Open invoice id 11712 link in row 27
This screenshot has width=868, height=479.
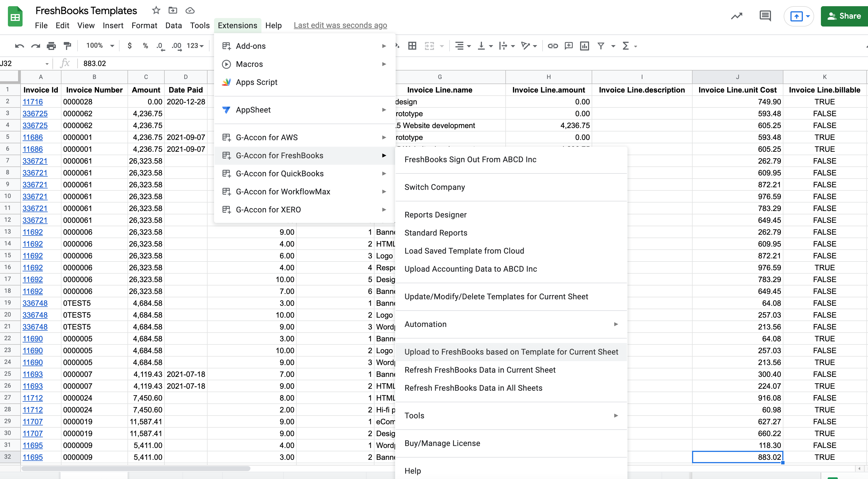coord(33,398)
